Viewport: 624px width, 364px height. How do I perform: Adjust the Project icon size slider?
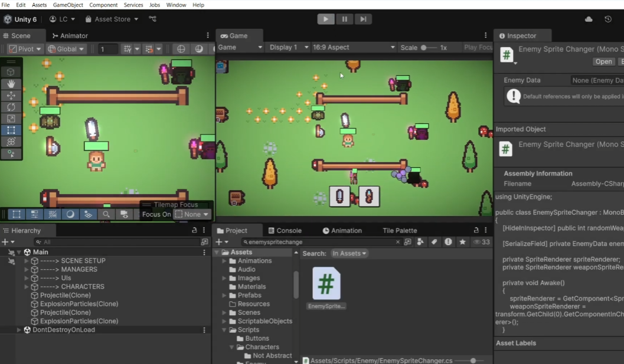[x=471, y=360]
